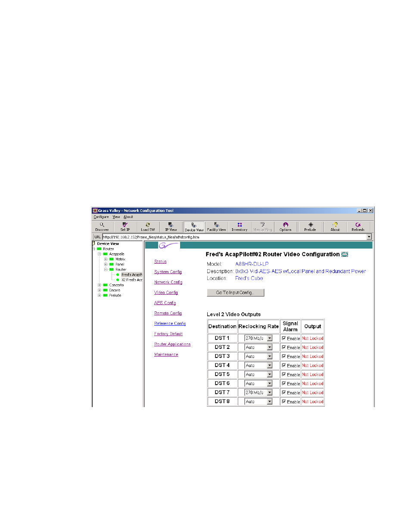The height and width of the screenshot is (532, 411).
Task: Click the Status link
Action: [x=160, y=261]
